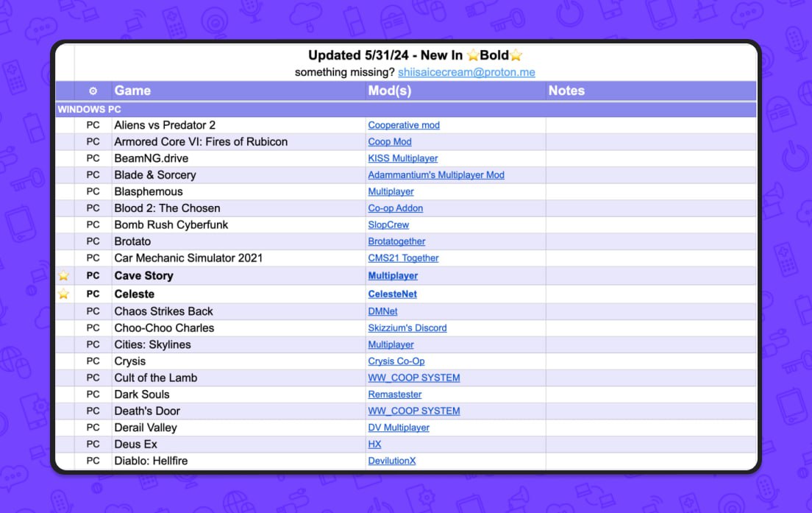The height and width of the screenshot is (513, 812).
Task: Select the Mod(s) column header
Action: [x=389, y=91]
